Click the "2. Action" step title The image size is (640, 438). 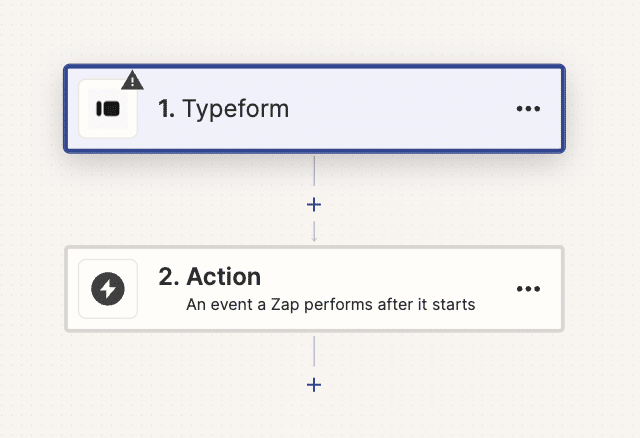209,277
